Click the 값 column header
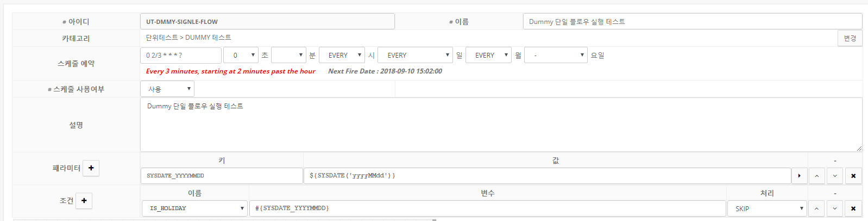The width and height of the screenshot is (868, 221). [555, 161]
